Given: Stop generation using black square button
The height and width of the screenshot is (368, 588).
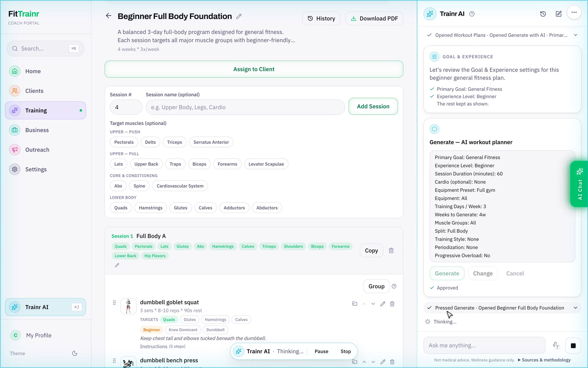Looking at the screenshot, I should 573,346.
